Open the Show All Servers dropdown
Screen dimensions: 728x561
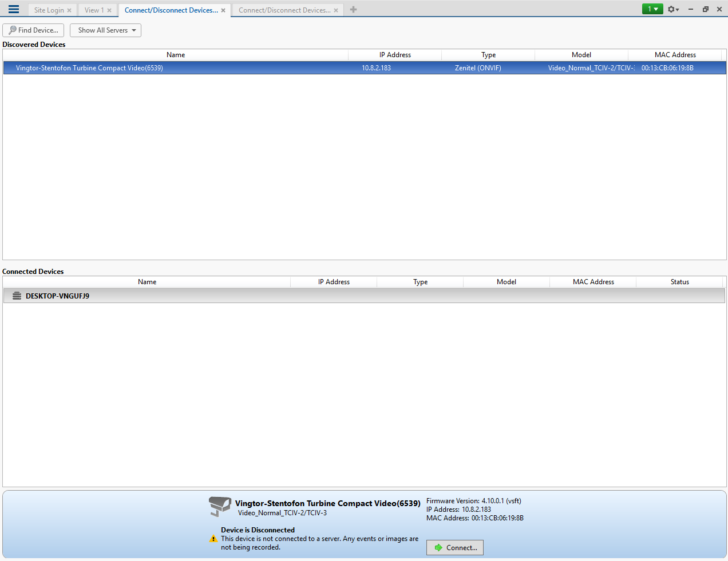point(105,30)
